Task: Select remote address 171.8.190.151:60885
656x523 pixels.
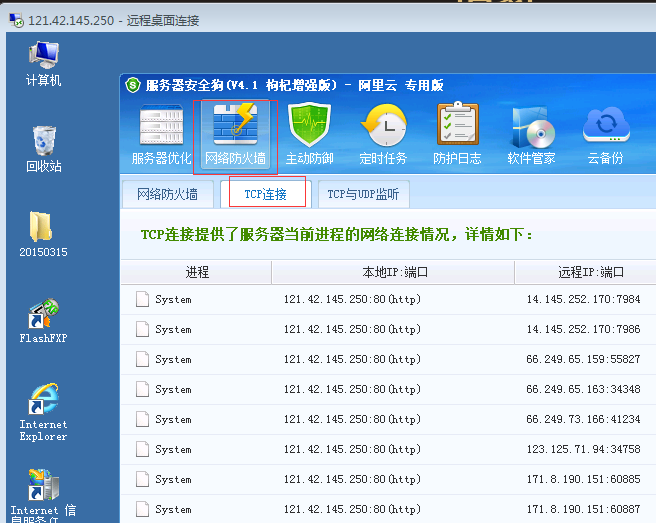Action: point(583,479)
